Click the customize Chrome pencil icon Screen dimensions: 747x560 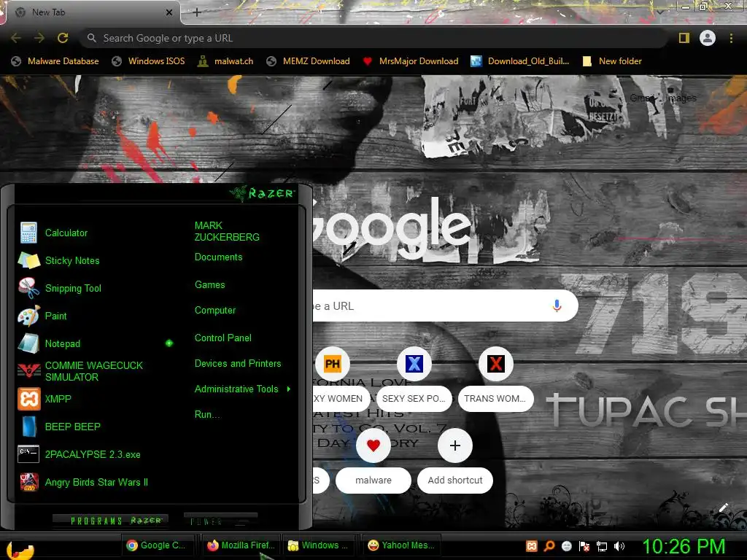pos(723,507)
